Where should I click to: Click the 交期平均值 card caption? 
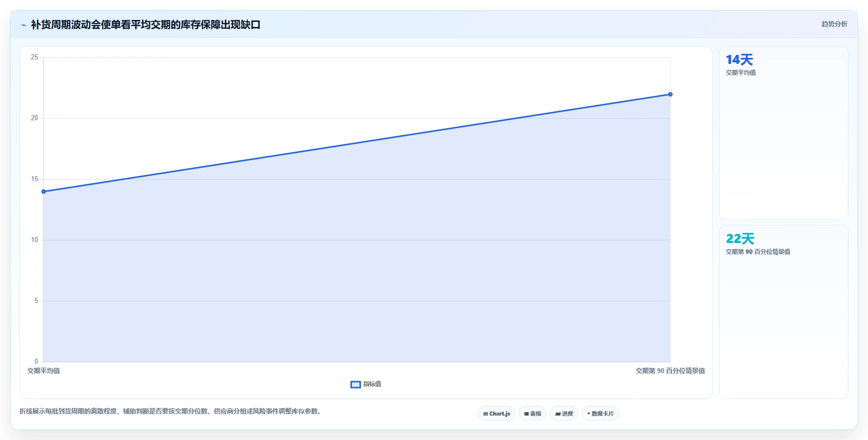click(x=741, y=73)
